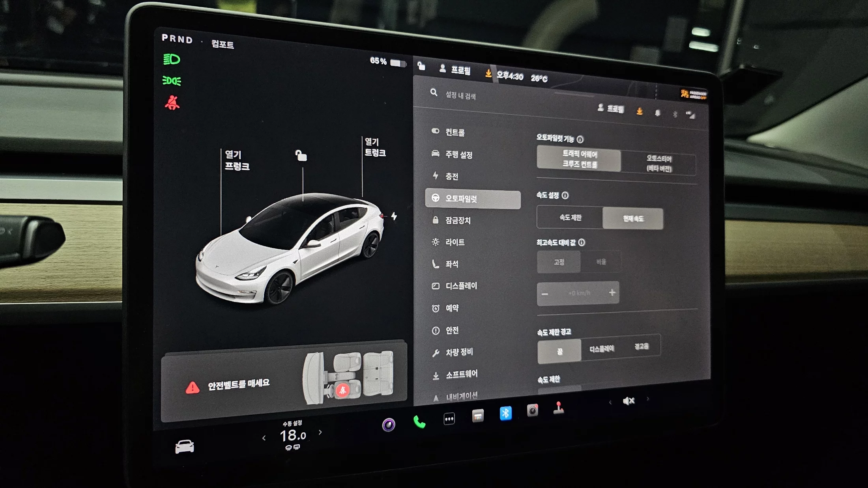Viewport: 868px width, 488px height.
Task: Tap the unlock padlock above car
Action: (301, 155)
